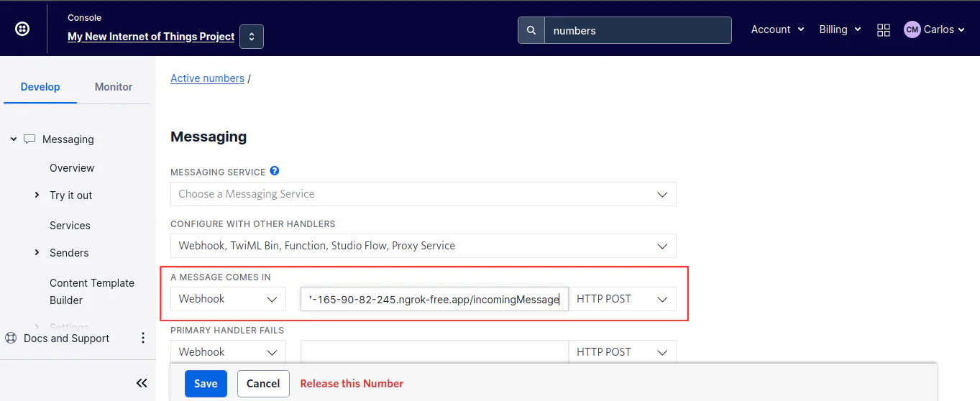
Task: Open the Billing menu
Action: pos(840,29)
